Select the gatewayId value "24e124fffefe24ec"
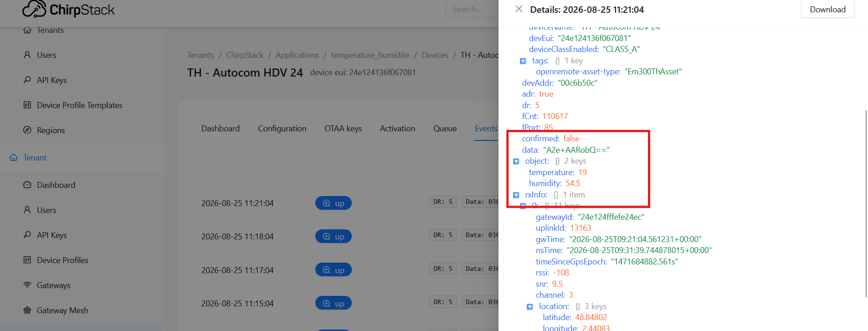 pyautogui.click(x=611, y=217)
